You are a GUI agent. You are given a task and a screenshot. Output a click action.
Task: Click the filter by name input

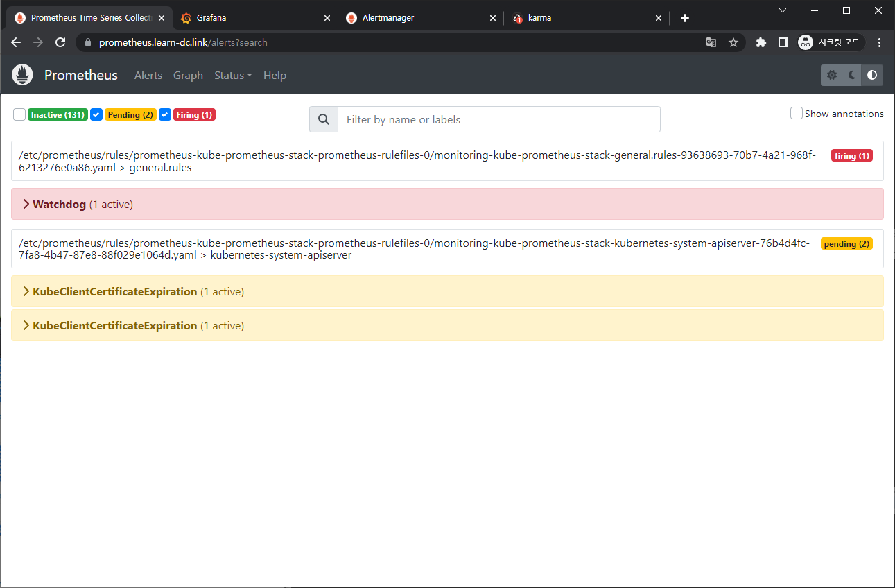click(498, 119)
